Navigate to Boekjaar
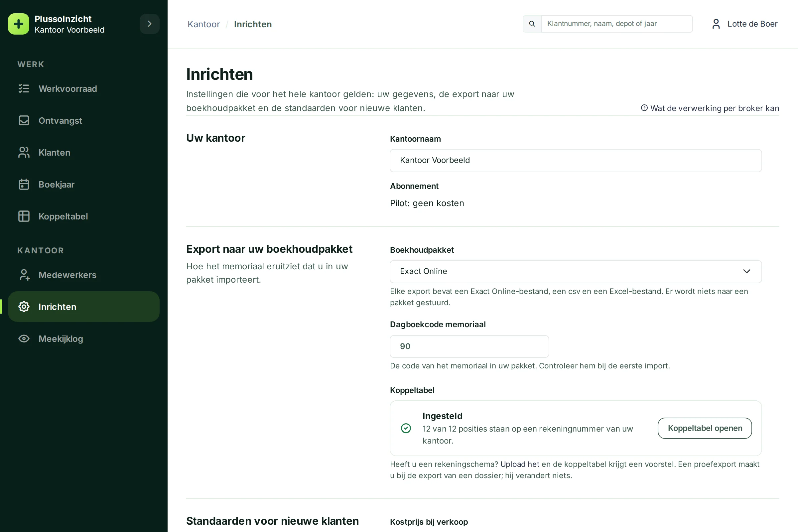Viewport: 798px width, 532px height. 84,184
